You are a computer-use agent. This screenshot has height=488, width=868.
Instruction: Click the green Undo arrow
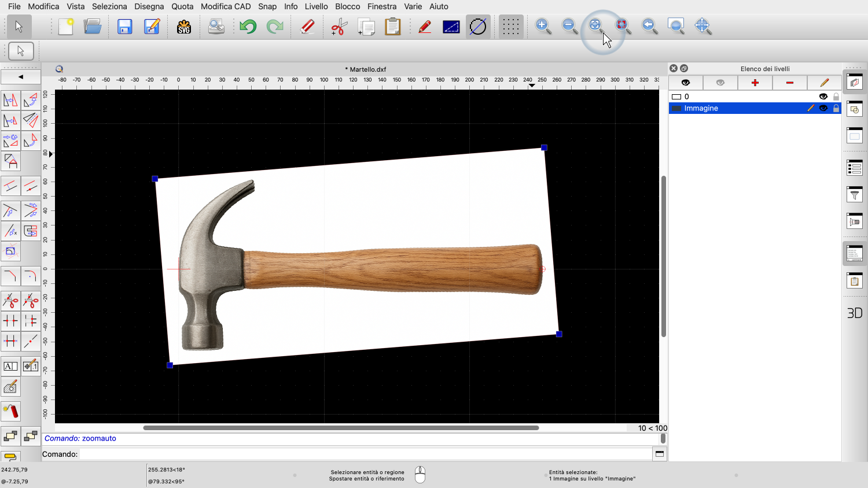click(248, 27)
